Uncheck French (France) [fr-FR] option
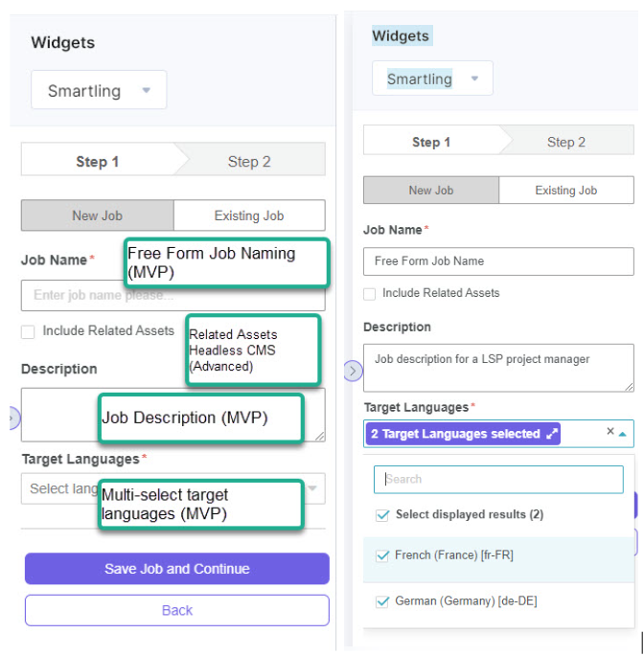644x656 pixels. coord(381,555)
